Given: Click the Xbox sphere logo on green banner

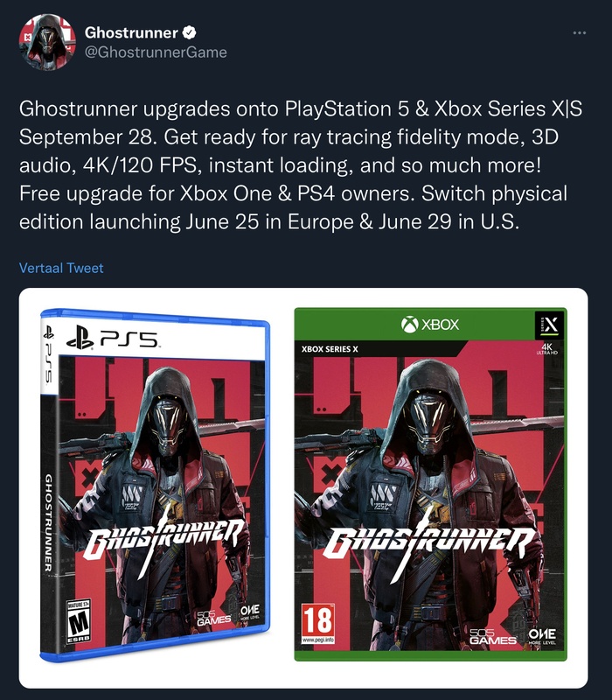Looking at the screenshot, I should coord(409,325).
